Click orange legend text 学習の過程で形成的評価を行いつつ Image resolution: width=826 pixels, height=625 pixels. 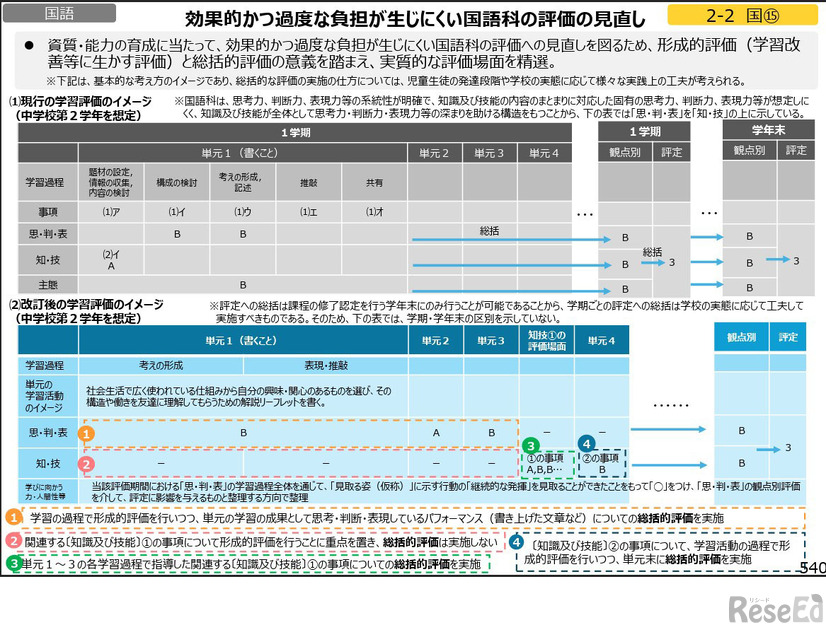(x=377, y=518)
